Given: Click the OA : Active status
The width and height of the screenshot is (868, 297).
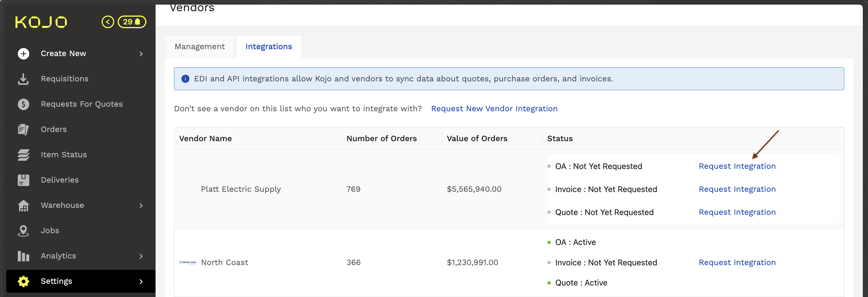Looking at the screenshot, I should [x=575, y=242].
